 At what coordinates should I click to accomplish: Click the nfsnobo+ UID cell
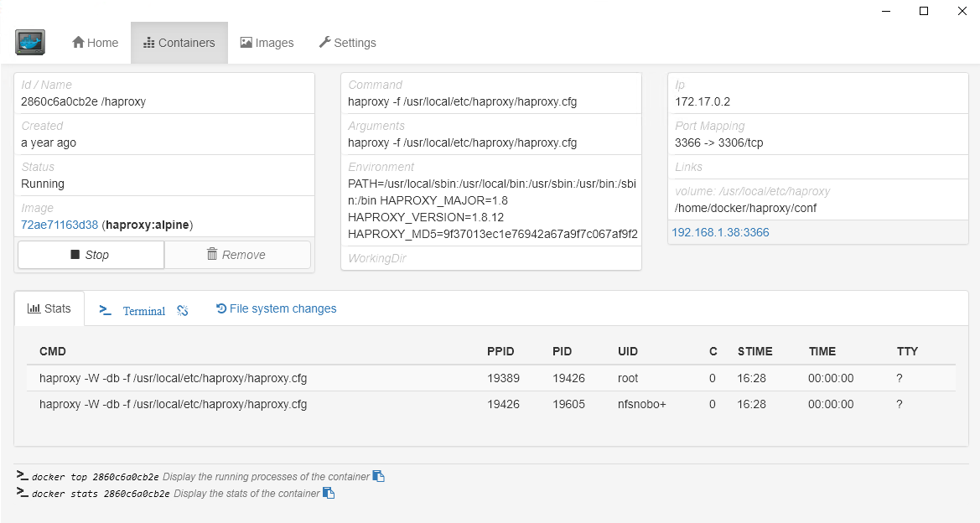click(x=642, y=404)
